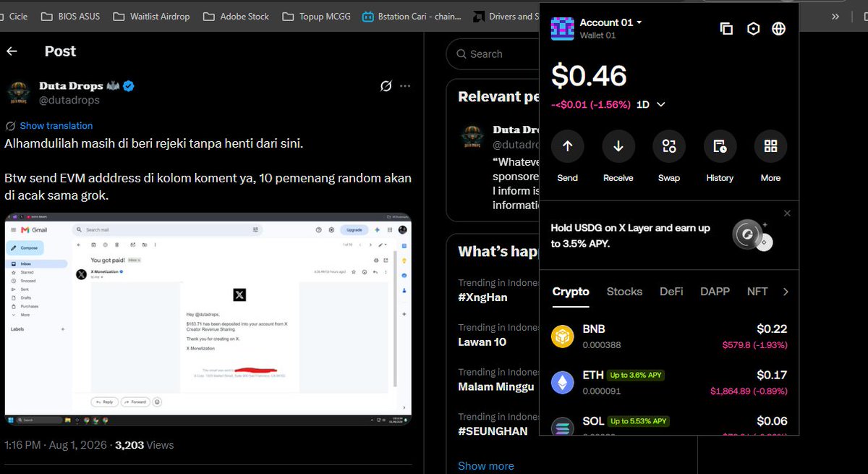This screenshot has width=868, height=474.
Task: Click Duta Drops verified badge
Action: click(128, 86)
